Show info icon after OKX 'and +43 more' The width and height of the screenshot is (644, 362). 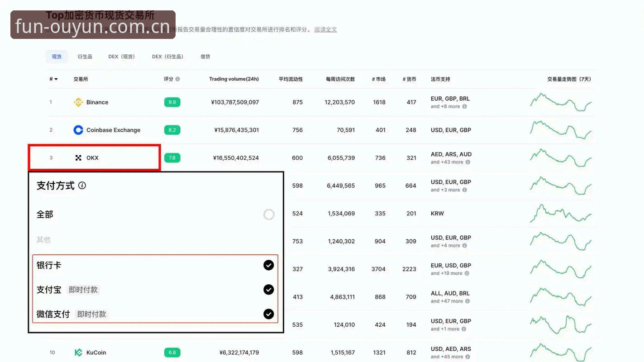point(467,162)
